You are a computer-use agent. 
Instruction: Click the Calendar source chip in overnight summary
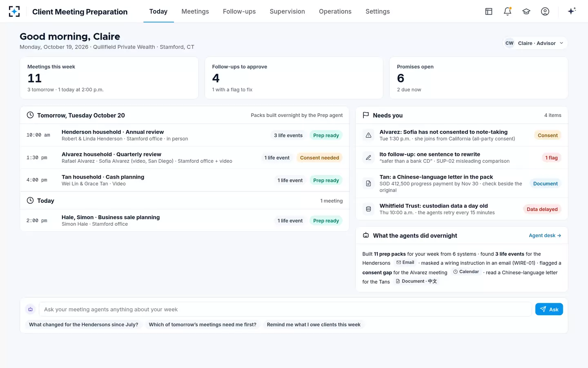pyautogui.click(x=466, y=272)
